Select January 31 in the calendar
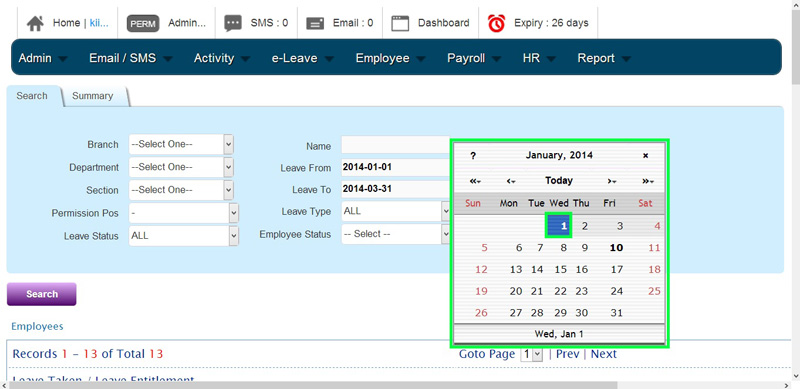 tap(617, 313)
